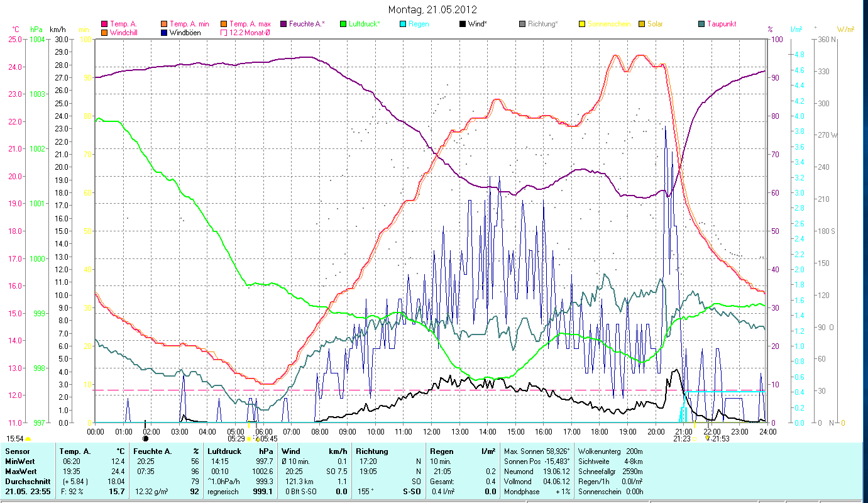
Task: Click the '05:45' time below the axis
Action: [268, 439]
